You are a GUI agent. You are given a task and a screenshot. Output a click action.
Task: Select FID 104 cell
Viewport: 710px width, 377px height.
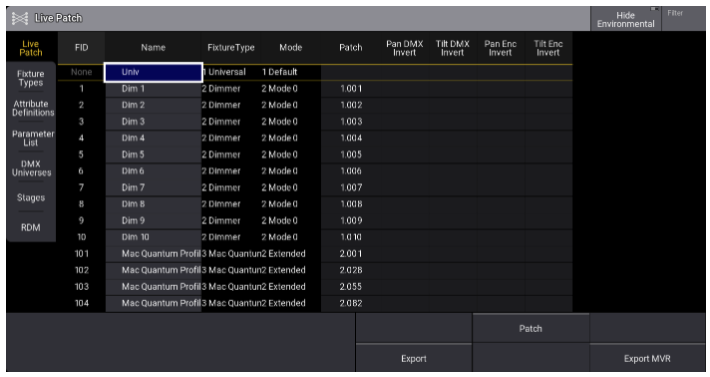click(x=82, y=303)
